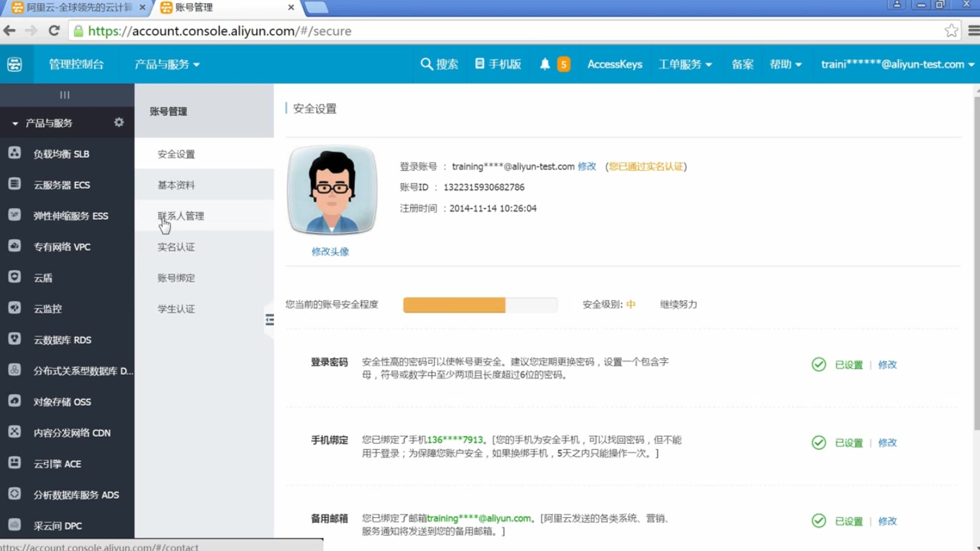This screenshot has width=980, height=551.
Task: Open 基本资料 in account menu
Action: pos(176,185)
